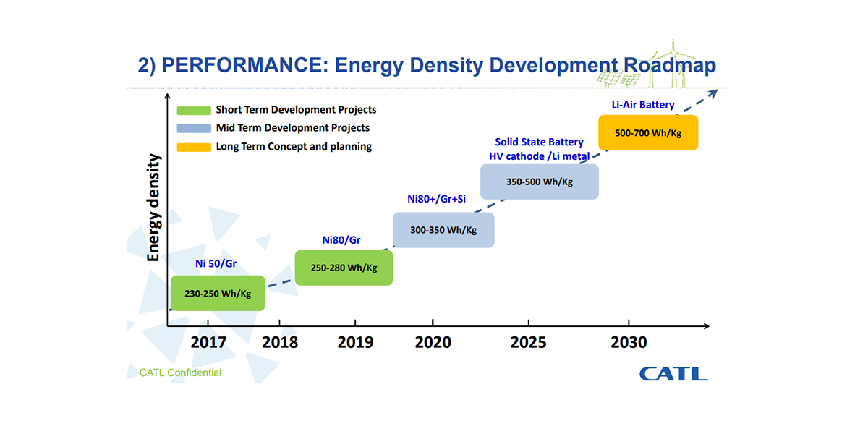Select the 230-250 Wh/Kg green box
Viewport: 868px width, 434px height.
(x=217, y=293)
